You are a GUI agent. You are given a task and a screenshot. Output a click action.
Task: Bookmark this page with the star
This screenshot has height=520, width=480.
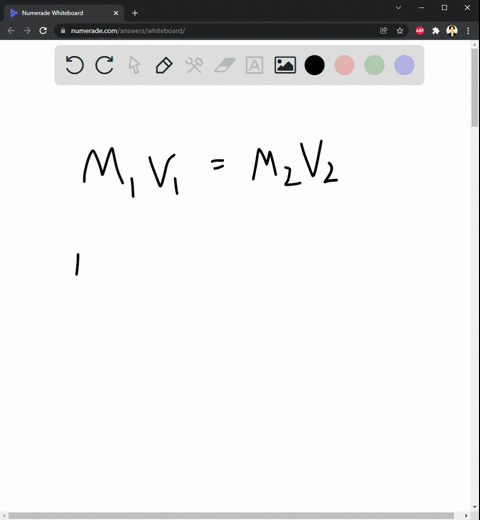[x=400, y=31]
